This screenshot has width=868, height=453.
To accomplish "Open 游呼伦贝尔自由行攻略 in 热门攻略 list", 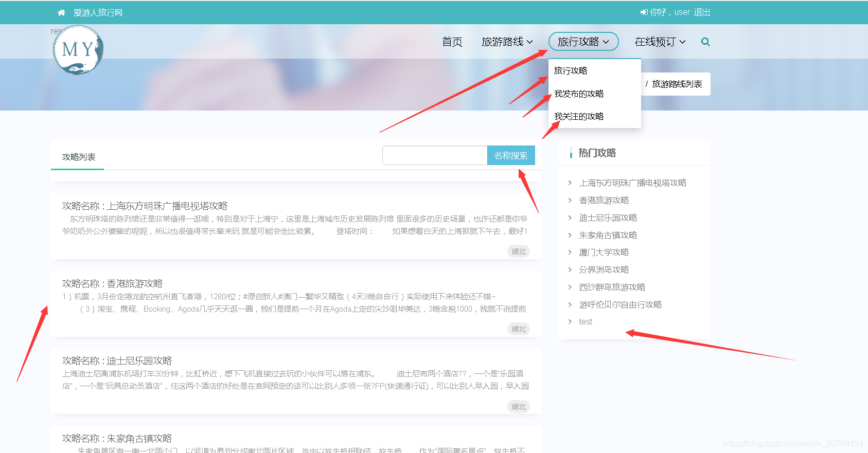I will click(x=620, y=305).
